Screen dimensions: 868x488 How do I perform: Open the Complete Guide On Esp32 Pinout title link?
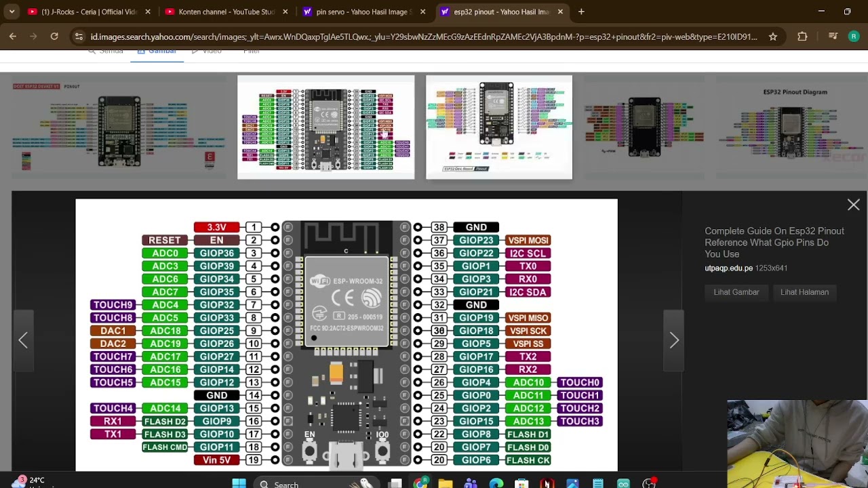(x=774, y=243)
